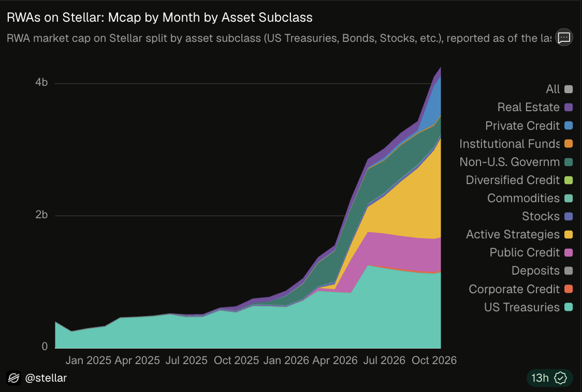Click the 'Jan 2026' x-axis label
The width and height of the screenshot is (582, 392).
coord(286,360)
